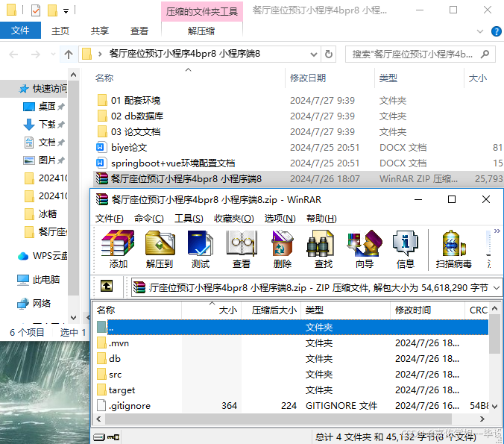The image size is (504, 444).
Task: Click the Delete (删除) toolbar icon
Action: (283, 249)
